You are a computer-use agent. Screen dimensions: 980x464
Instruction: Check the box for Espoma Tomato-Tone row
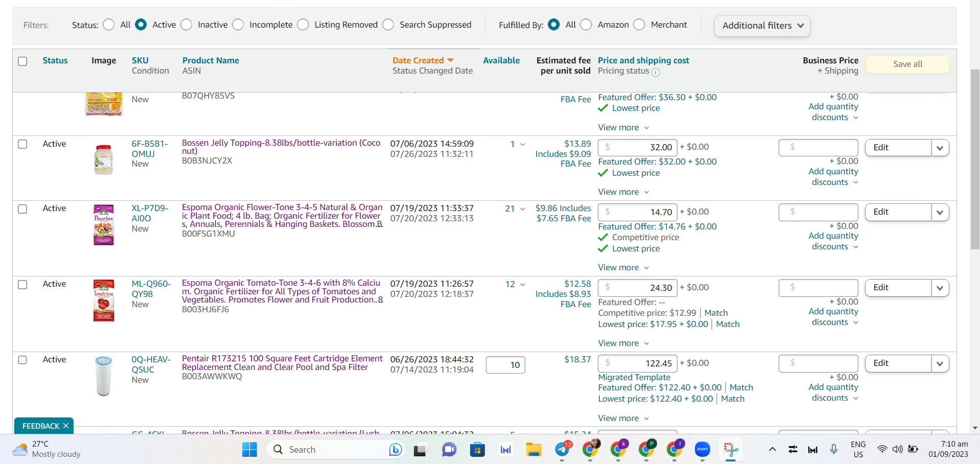[x=22, y=284]
